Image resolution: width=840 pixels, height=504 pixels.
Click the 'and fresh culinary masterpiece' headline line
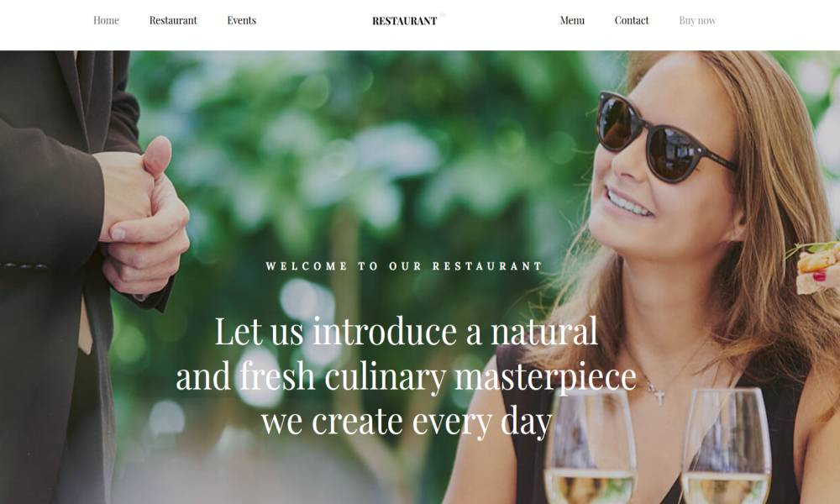click(x=406, y=376)
